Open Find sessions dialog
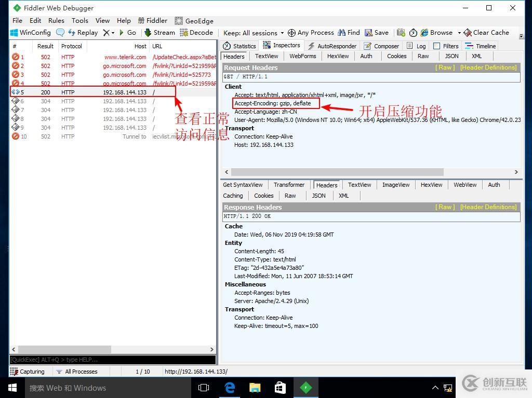The height and width of the screenshot is (398, 532). tap(349, 32)
